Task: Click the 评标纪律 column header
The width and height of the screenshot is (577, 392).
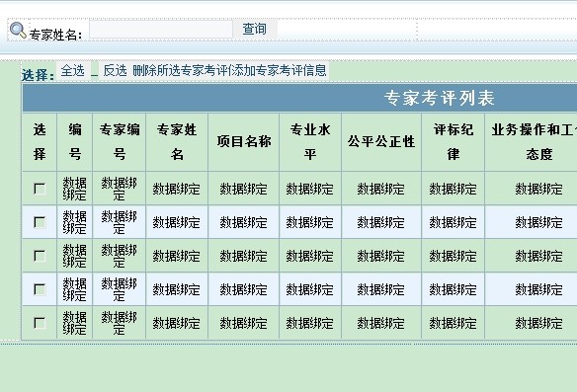Action: click(x=453, y=142)
